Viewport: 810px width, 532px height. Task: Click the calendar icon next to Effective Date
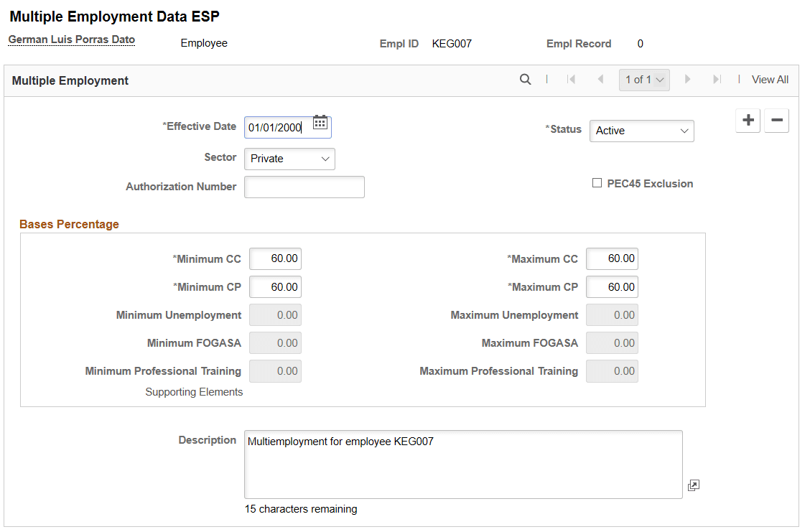click(320, 122)
